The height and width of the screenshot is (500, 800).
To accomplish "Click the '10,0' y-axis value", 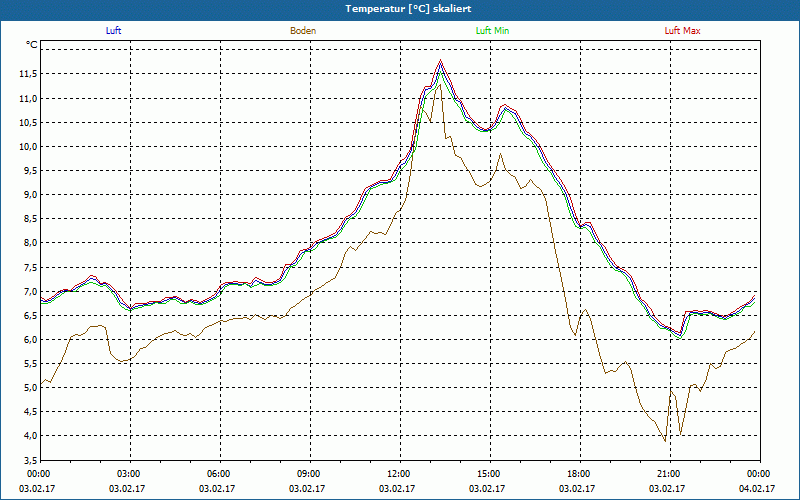I will click(x=28, y=147).
